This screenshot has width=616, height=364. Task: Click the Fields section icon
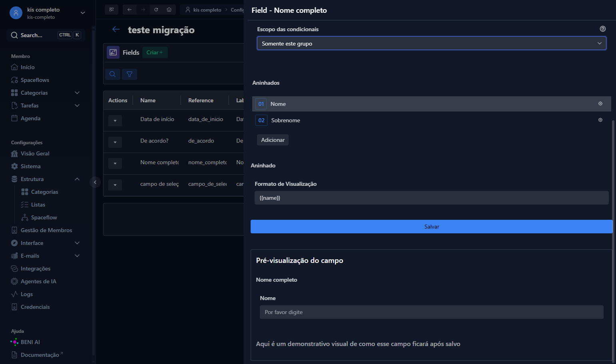pos(113,52)
